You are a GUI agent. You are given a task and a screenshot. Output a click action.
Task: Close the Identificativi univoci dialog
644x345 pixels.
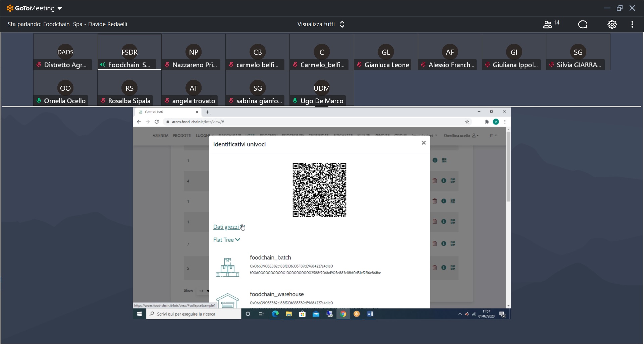[x=424, y=143]
